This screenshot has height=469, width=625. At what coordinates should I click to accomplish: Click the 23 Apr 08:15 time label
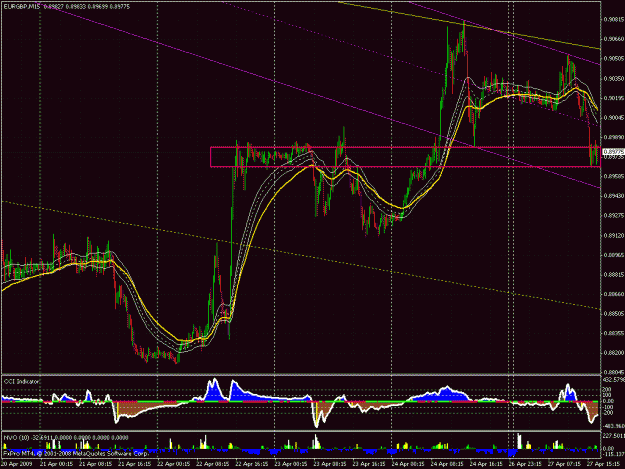tap(330, 464)
